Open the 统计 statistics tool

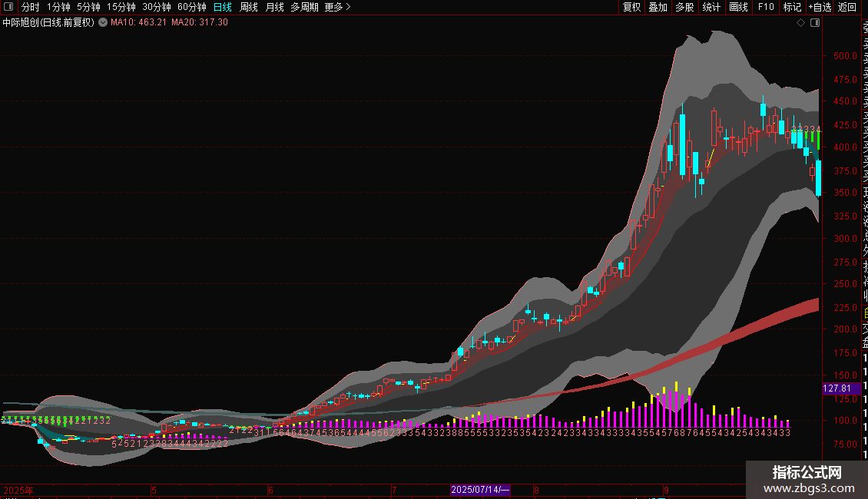(711, 7)
